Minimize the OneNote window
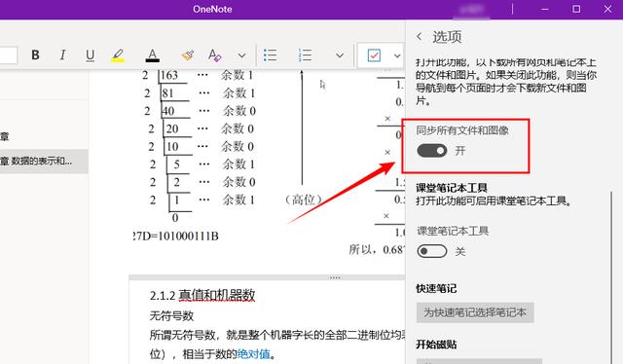 click(x=545, y=9)
